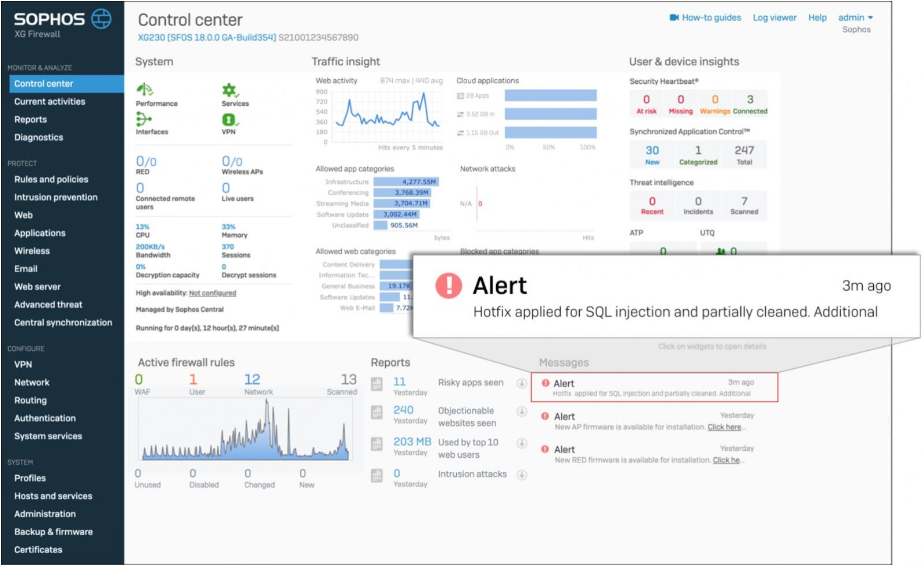Click download arrow for Objectionable websites seen
Screen dimensions: 924x567
[521, 412]
